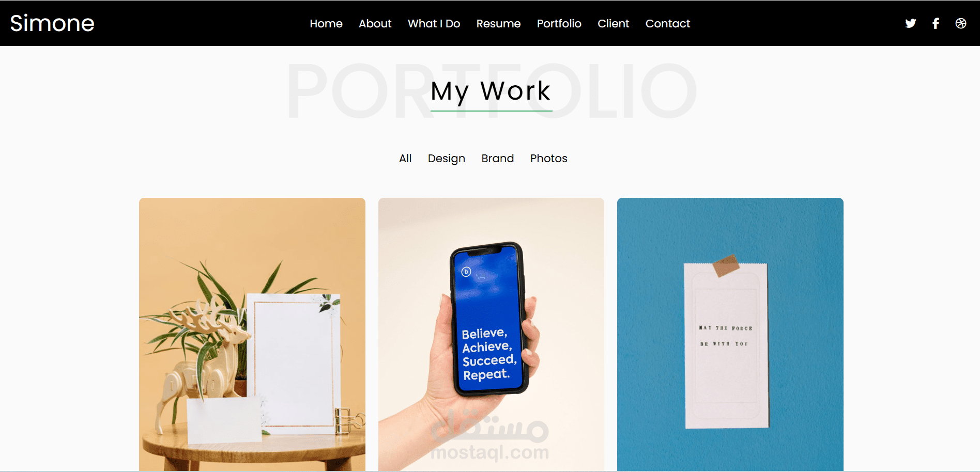
Task: Open the taped paper note thumbnail
Action: [730, 334]
